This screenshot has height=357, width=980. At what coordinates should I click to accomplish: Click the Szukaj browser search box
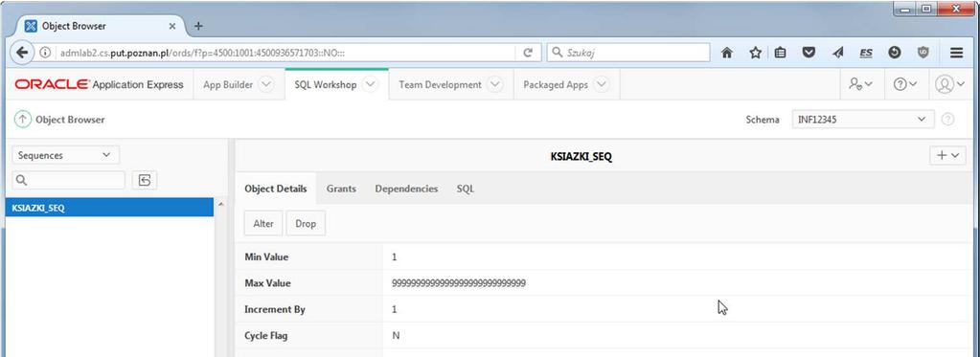click(628, 53)
